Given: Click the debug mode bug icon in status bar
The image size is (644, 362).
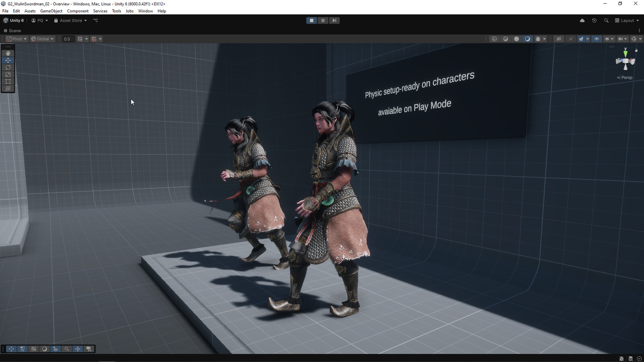Looking at the screenshot, I should coord(621,358).
